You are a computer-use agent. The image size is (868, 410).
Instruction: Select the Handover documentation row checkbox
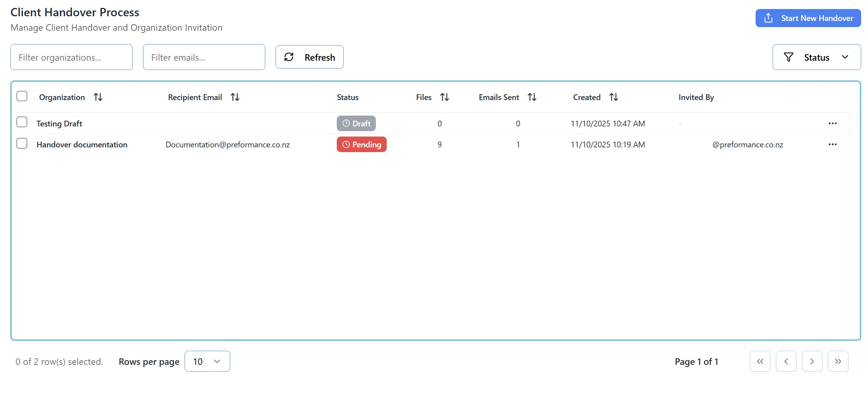click(22, 143)
